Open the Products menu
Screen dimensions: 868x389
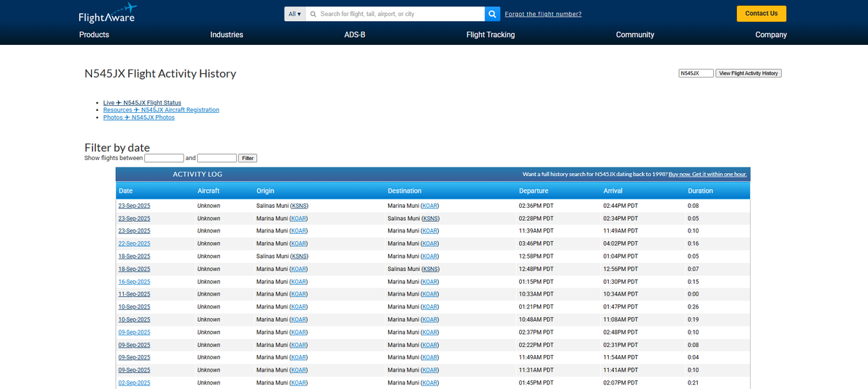tap(94, 34)
